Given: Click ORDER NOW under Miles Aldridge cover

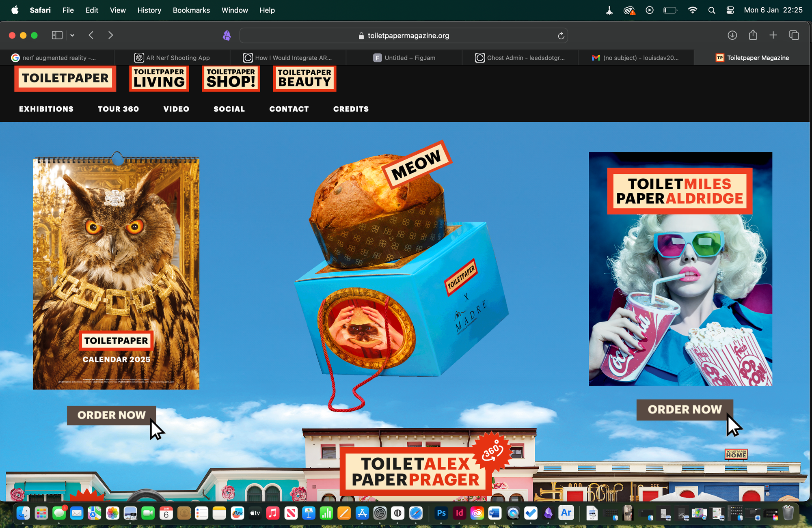Looking at the screenshot, I should [x=685, y=409].
